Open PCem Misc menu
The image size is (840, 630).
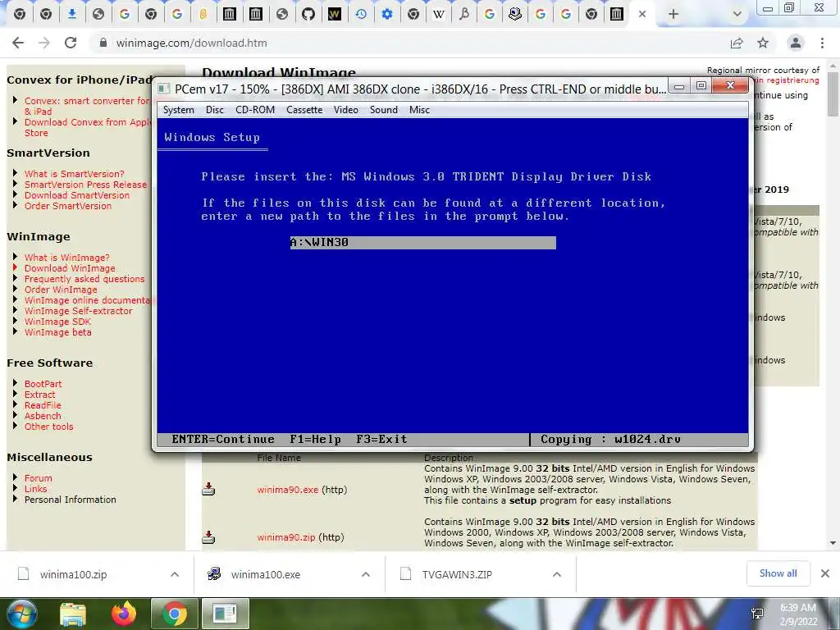419,110
